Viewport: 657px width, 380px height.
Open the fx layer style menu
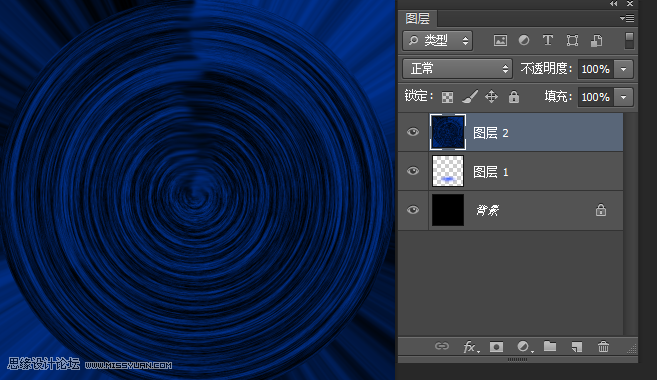click(x=470, y=347)
